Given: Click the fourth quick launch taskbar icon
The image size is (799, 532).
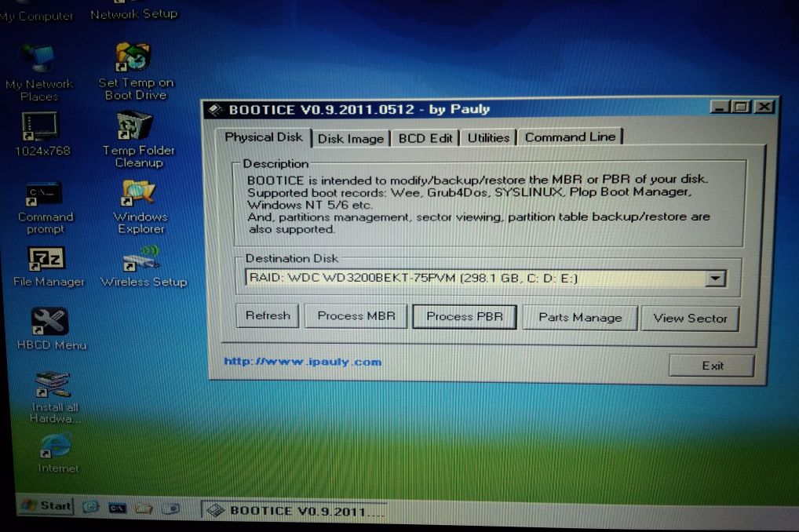Looking at the screenshot, I should pyautogui.click(x=170, y=508).
